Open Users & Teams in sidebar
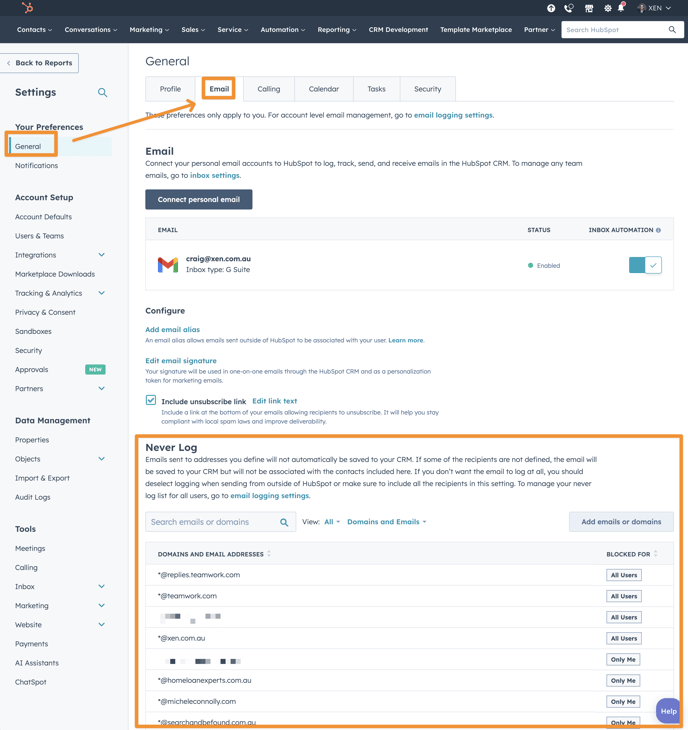The width and height of the screenshot is (688, 730). pos(40,236)
